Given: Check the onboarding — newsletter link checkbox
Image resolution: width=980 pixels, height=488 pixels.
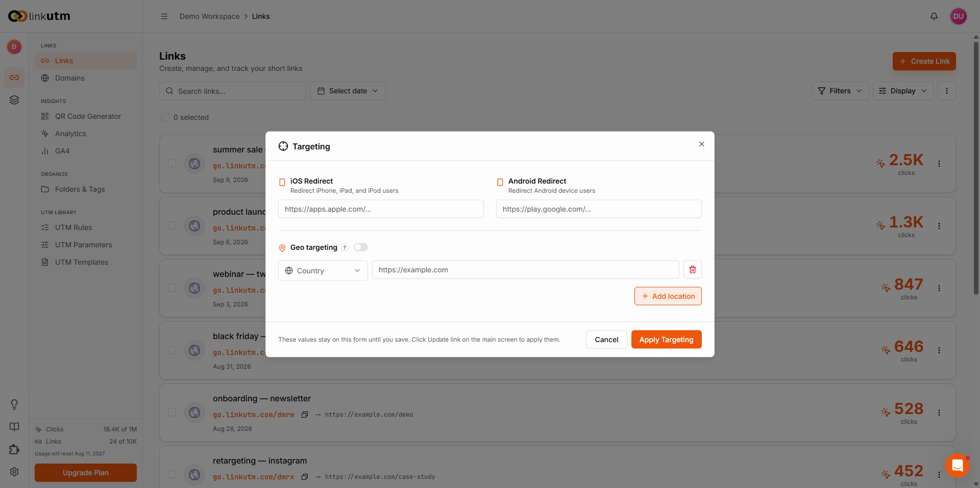Looking at the screenshot, I should coord(172,412).
